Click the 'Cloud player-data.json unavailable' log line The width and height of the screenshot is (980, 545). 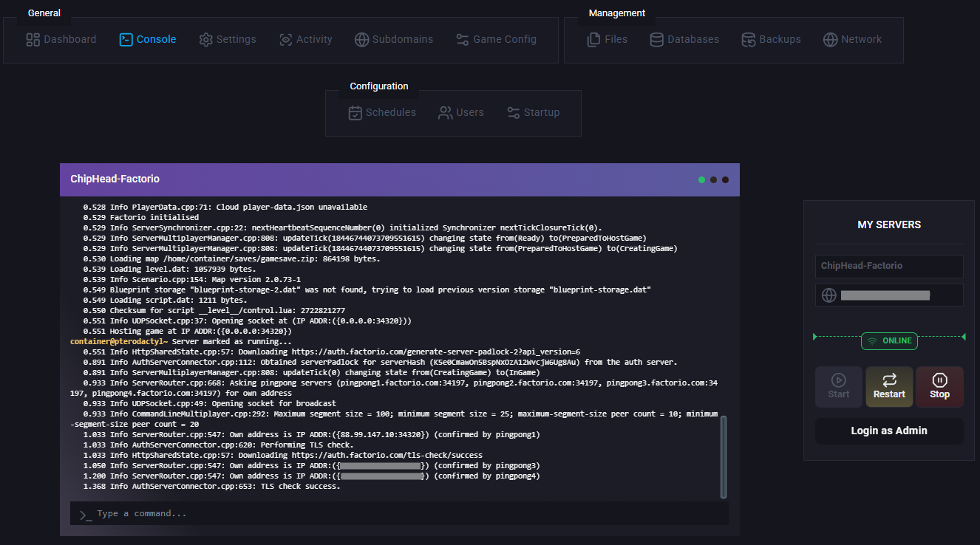point(225,208)
